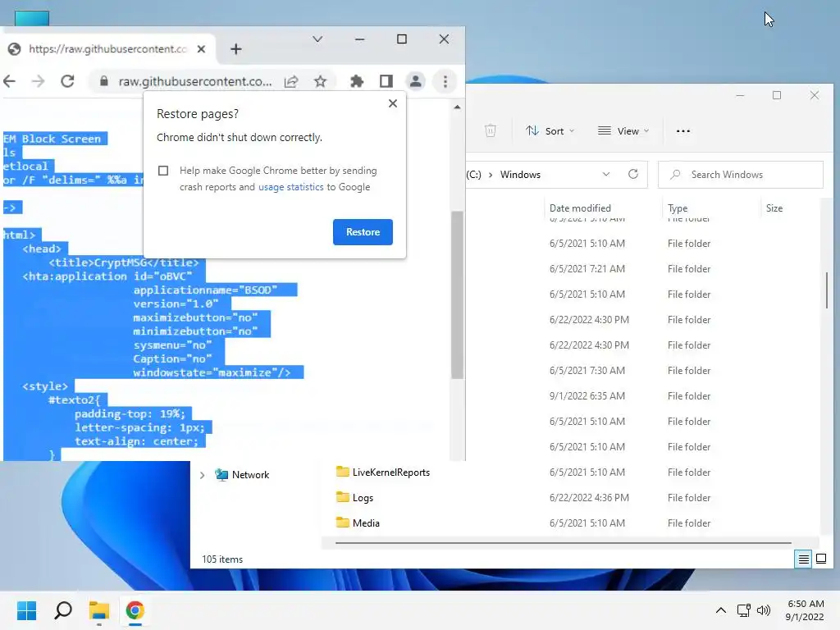This screenshot has height=630, width=840.
Task: Click the network tray icon
Action: click(x=743, y=610)
